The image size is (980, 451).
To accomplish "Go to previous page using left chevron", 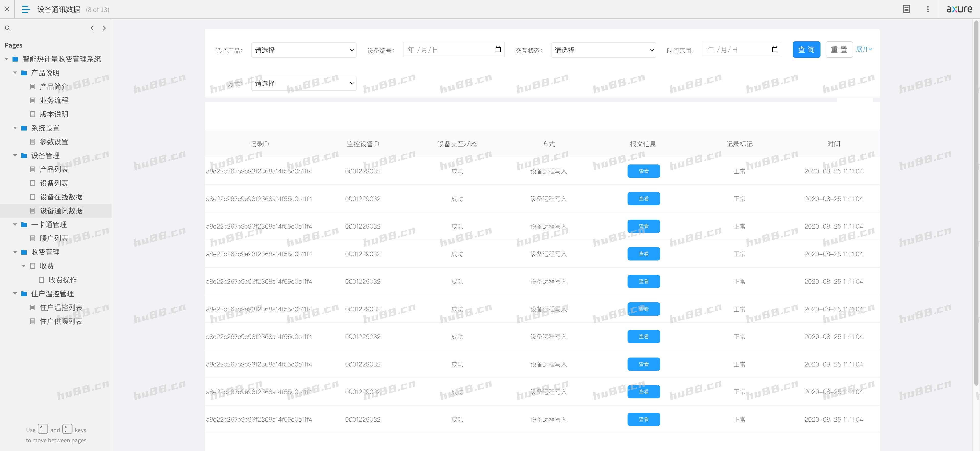I will pos(92,28).
